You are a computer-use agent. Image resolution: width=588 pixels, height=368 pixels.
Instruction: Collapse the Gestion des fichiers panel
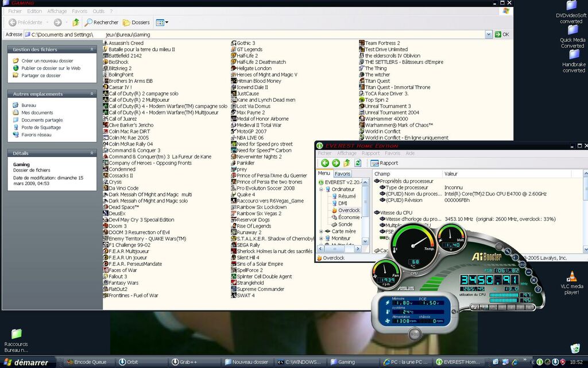tap(91, 49)
